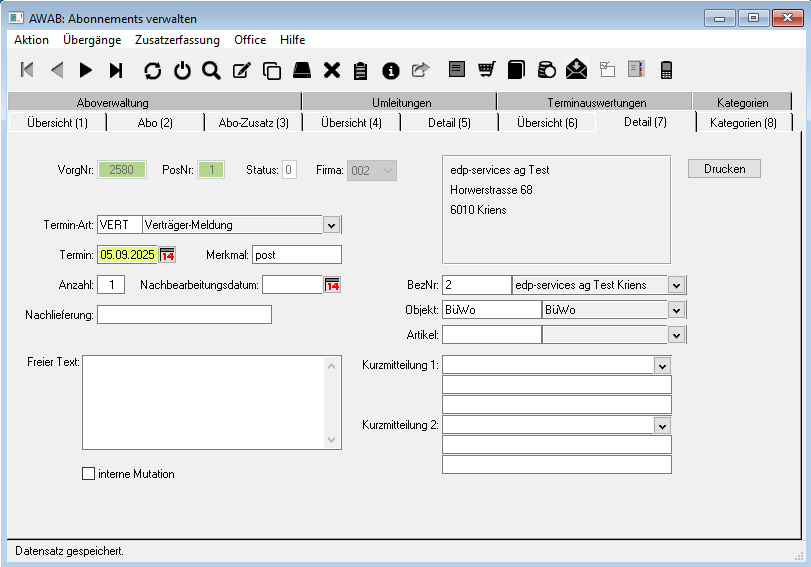
Task: Go to next record arrow
Action: (x=86, y=70)
